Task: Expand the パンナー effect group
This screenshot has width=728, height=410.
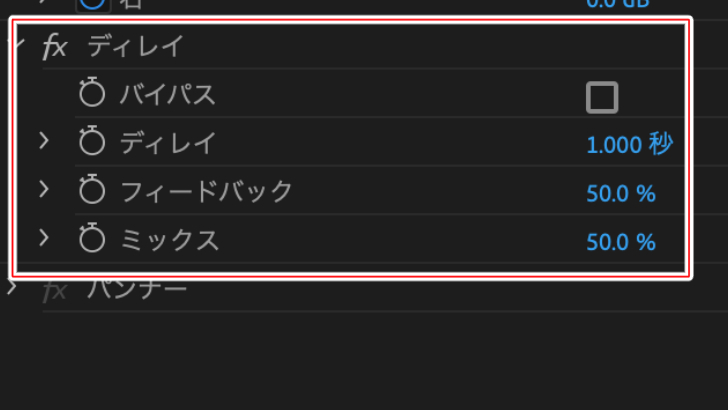Action: pyautogui.click(x=12, y=286)
